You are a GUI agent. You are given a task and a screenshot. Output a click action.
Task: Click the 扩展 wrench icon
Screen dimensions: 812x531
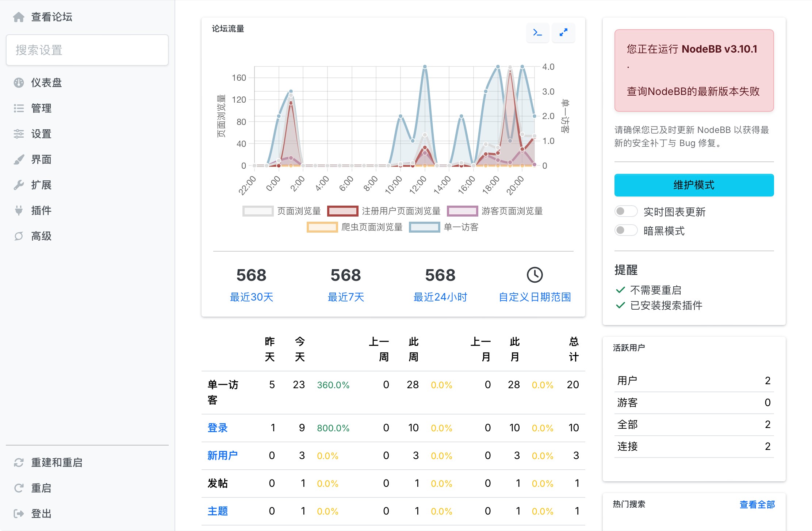click(x=19, y=185)
